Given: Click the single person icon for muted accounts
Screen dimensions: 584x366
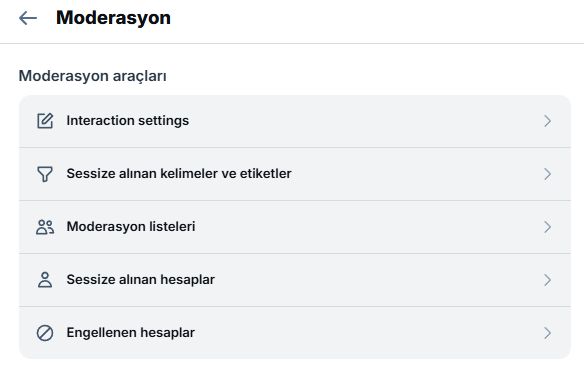Looking at the screenshot, I should click(x=45, y=280).
